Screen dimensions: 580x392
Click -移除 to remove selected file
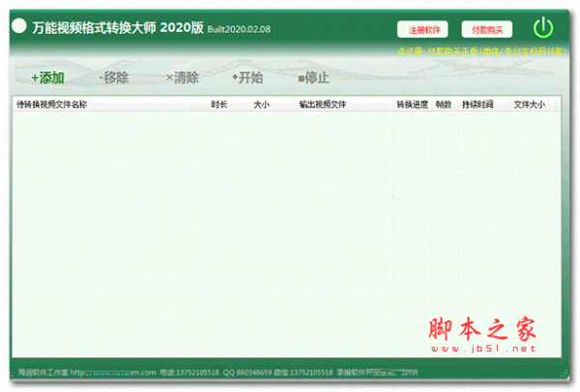pos(114,77)
